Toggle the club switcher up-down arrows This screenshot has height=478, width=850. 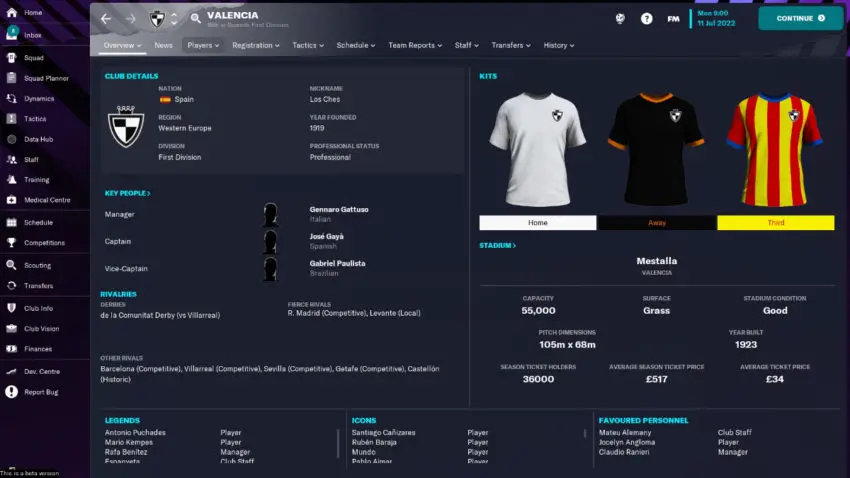coord(174,19)
